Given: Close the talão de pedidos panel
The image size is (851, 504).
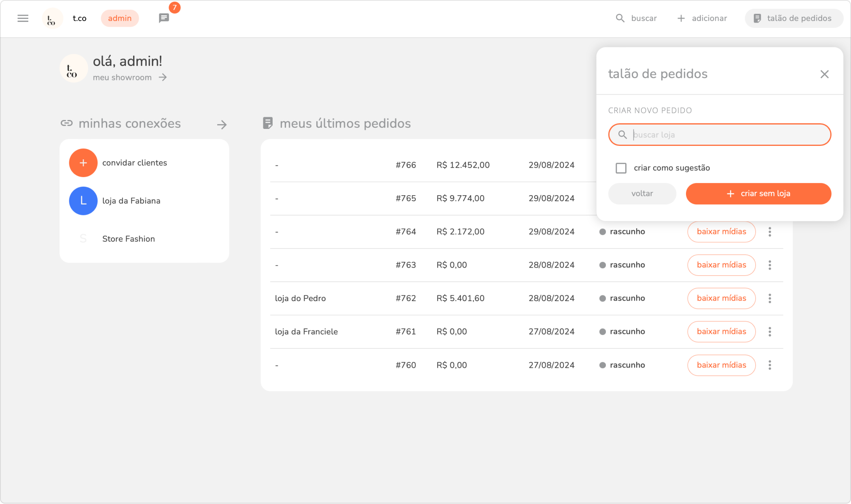Looking at the screenshot, I should (824, 74).
